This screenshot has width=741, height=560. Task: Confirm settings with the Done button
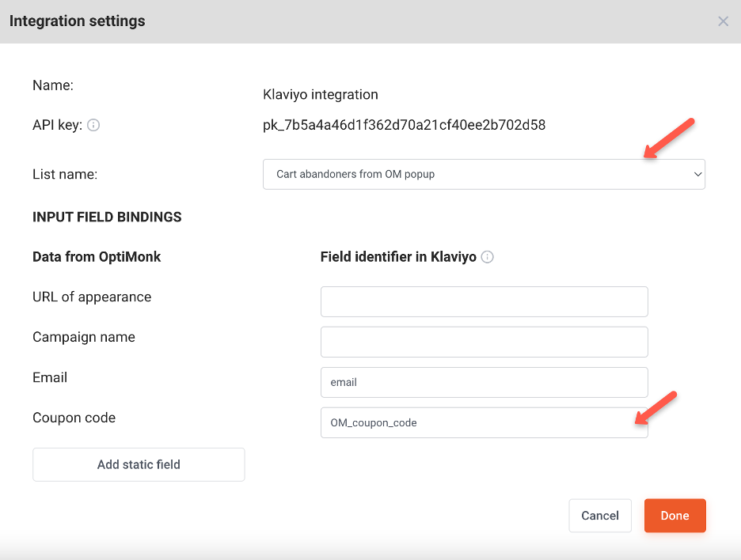pyautogui.click(x=674, y=516)
